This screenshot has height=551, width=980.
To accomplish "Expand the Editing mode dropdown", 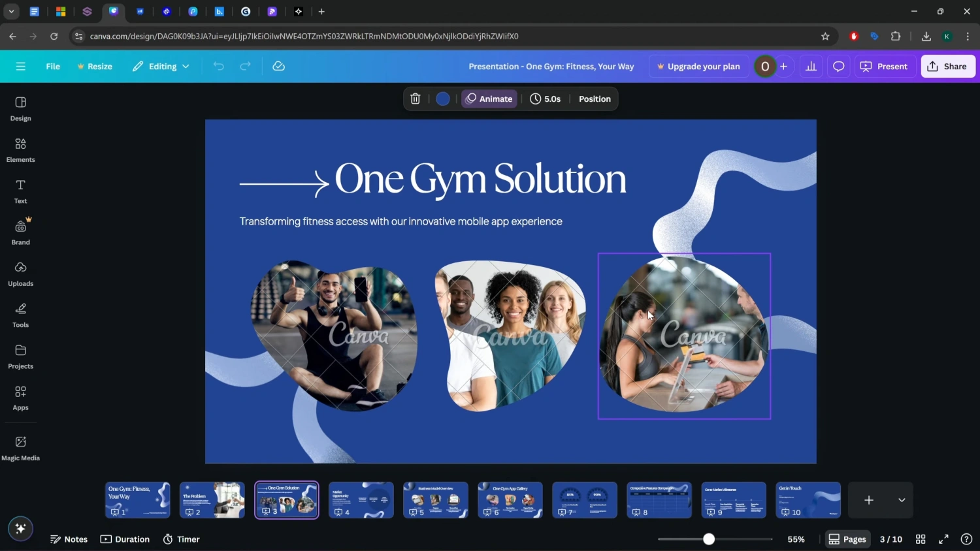I will [x=161, y=67].
